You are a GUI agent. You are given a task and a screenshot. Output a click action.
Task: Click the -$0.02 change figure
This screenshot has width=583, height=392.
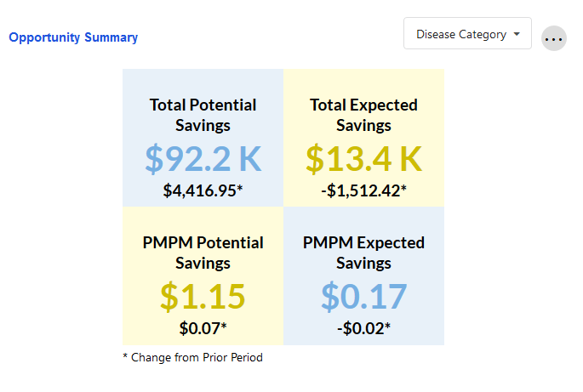click(x=360, y=327)
